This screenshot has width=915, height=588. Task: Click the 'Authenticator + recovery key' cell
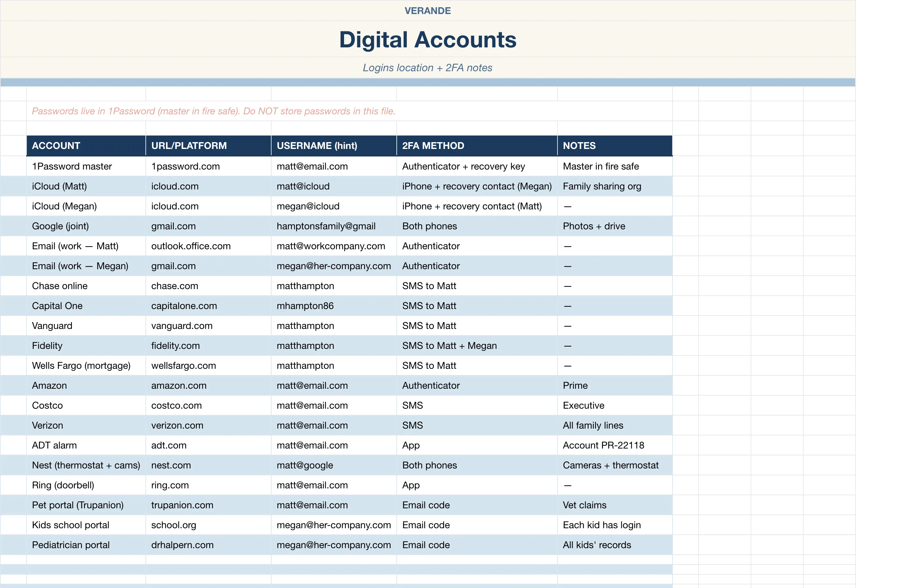coord(477,166)
